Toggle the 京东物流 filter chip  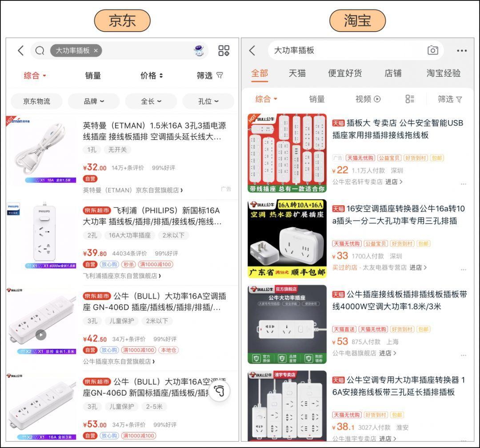pyautogui.click(x=37, y=101)
